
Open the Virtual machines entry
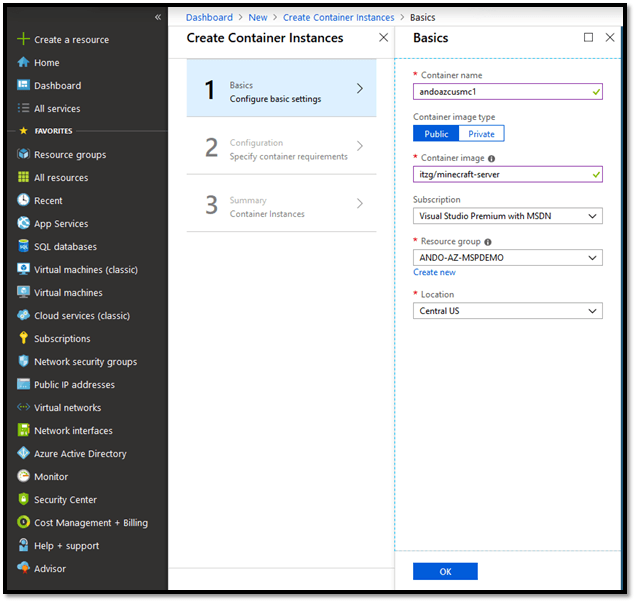[68, 293]
